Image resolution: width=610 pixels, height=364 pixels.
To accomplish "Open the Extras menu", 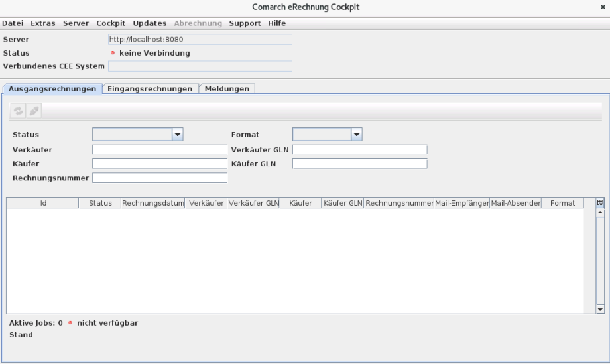I will tap(43, 23).
